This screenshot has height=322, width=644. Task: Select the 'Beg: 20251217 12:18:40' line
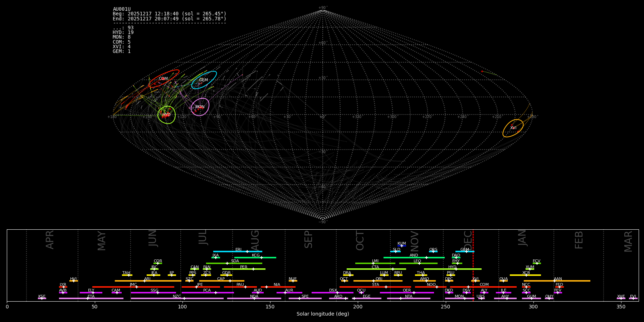[170, 14]
